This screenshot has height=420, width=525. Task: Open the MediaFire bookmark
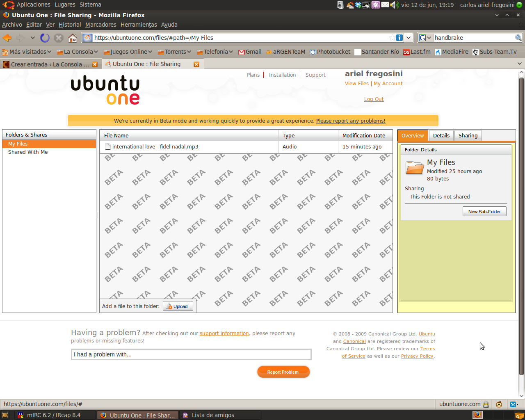coord(452,52)
